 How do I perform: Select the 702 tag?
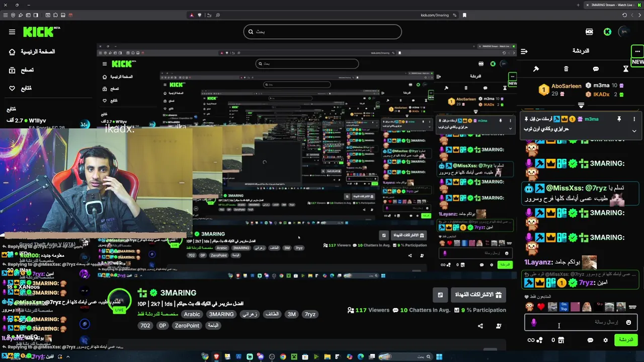tap(145, 325)
